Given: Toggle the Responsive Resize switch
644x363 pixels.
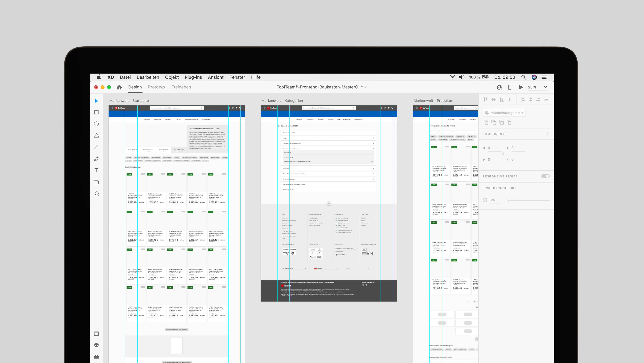Looking at the screenshot, I should tap(546, 176).
